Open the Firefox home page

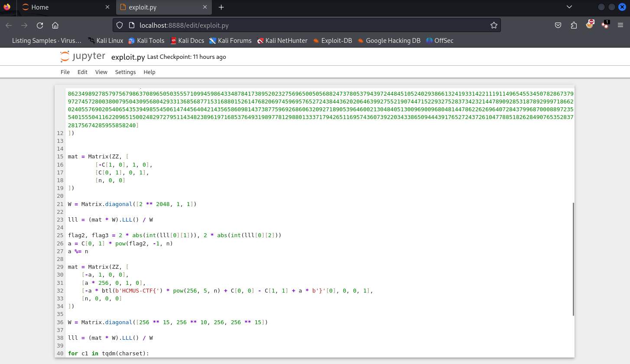(x=55, y=25)
